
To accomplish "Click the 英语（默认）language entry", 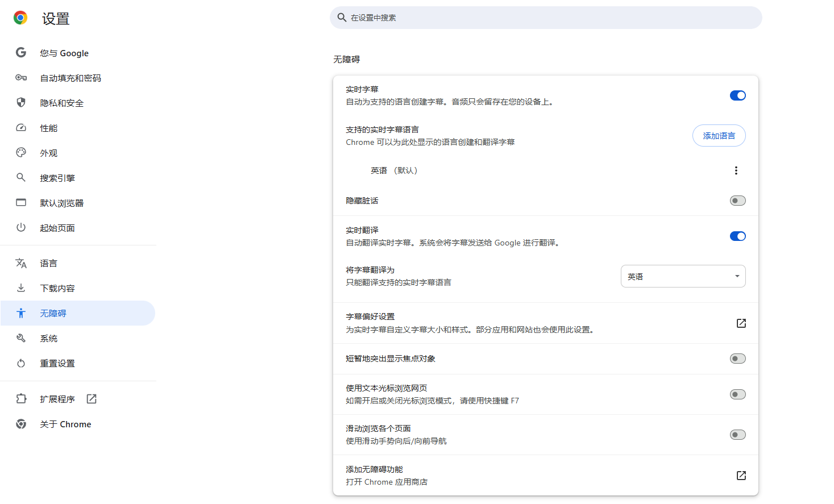I will (x=394, y=170).
